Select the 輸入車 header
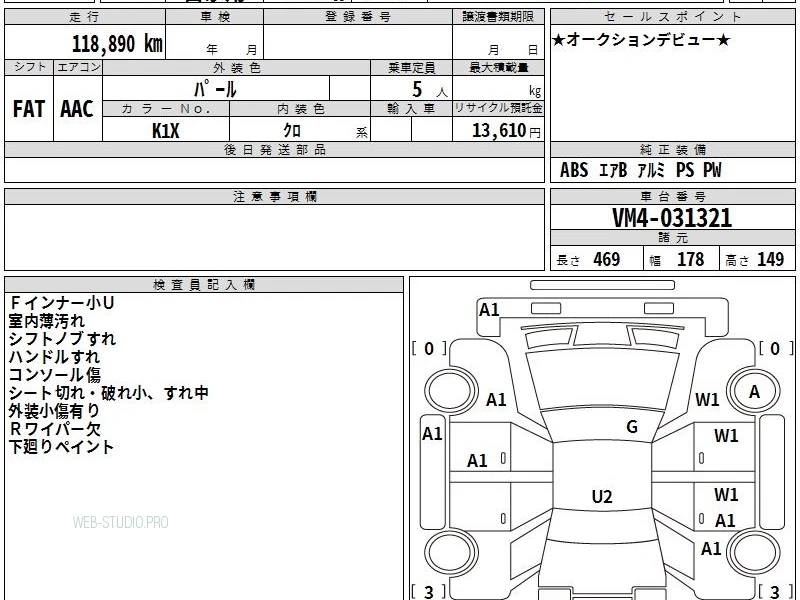The height and width of the screenshot is (600, 800). click(x=411, y=109)
